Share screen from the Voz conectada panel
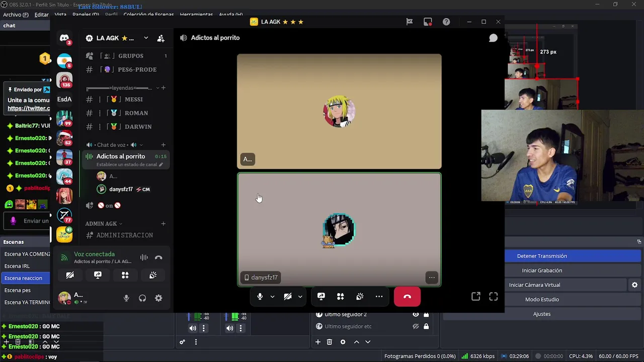This screenshot has width=644, height=362. [98, 275]
